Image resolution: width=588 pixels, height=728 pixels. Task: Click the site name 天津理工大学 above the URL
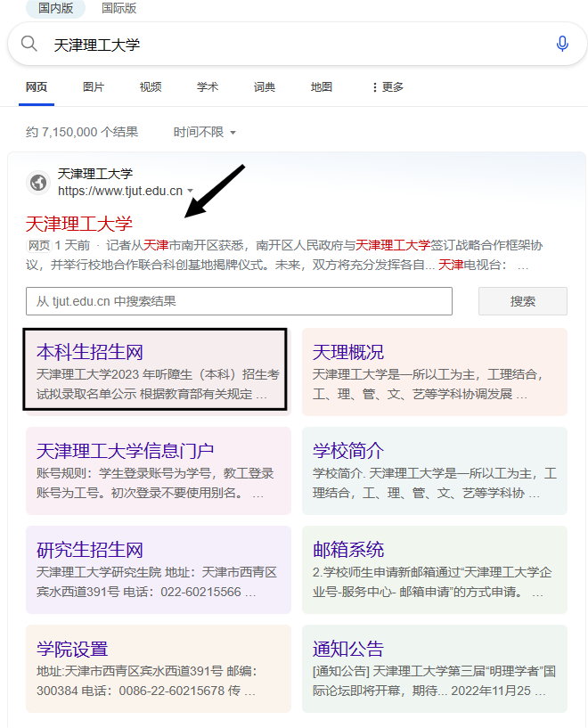[95, 174]
